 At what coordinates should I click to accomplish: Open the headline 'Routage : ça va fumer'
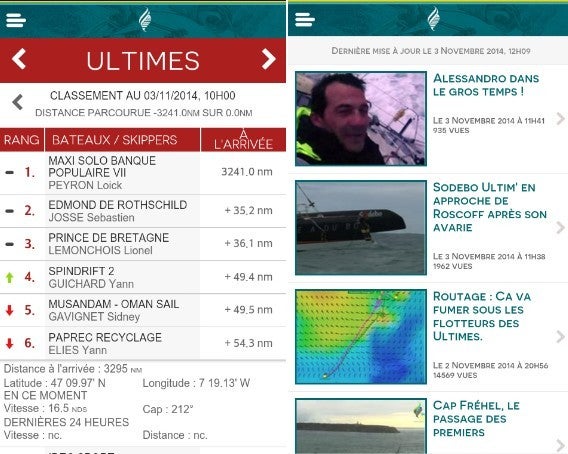[482, 316]
